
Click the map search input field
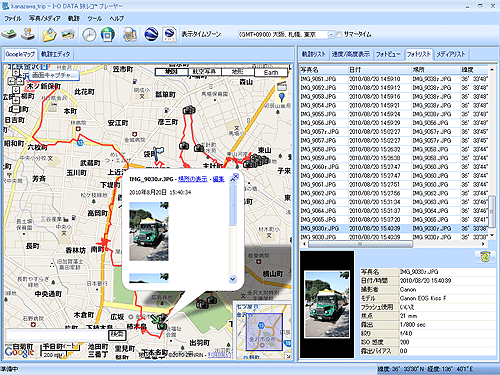[57, 335]
